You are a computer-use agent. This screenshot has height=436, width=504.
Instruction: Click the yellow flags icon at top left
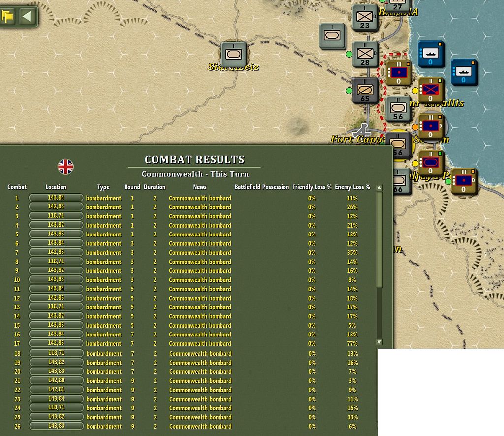click(x=7, y=15)
